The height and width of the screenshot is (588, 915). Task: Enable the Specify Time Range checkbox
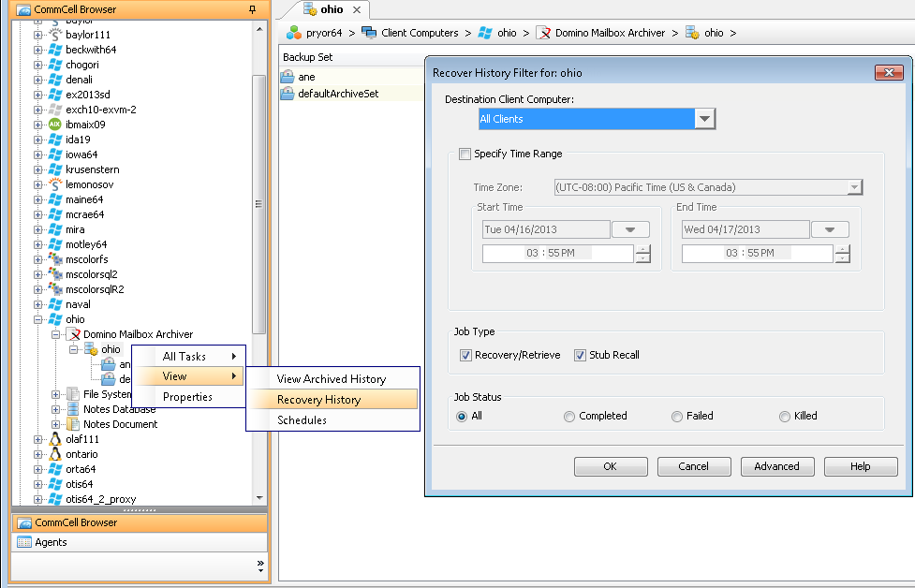(x=465, y=154)
